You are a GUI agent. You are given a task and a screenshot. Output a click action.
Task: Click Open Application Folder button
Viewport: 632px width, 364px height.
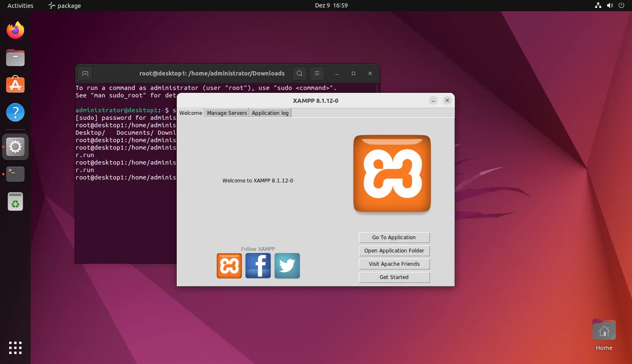click(394, 251)
